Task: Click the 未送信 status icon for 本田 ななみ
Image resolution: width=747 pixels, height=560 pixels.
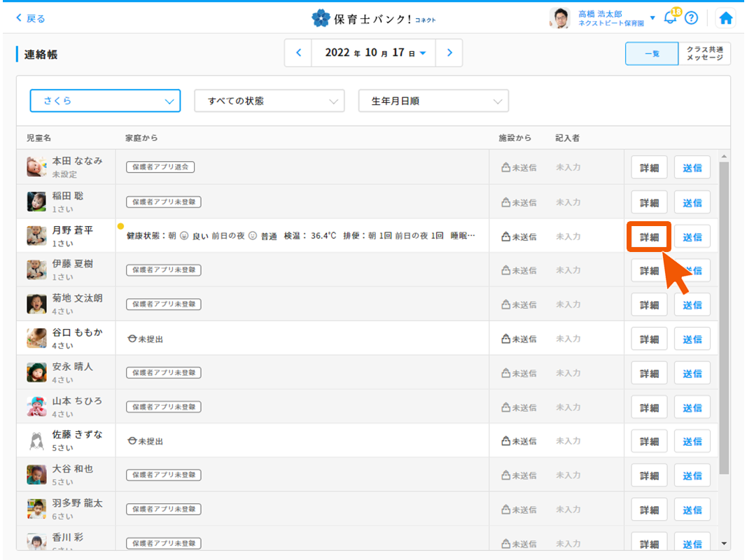Action: coord(505,168)
